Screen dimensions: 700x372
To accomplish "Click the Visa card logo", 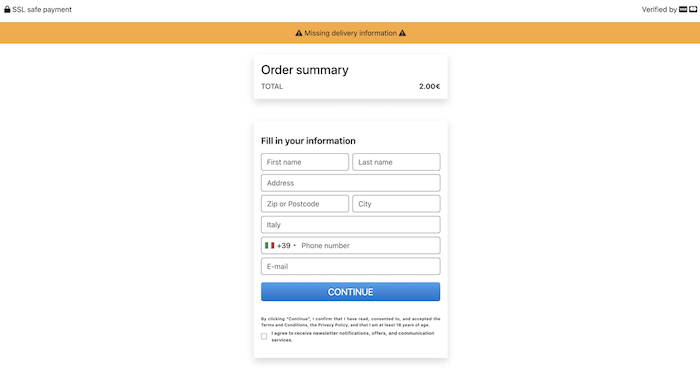I will click(x=683, y=9).
